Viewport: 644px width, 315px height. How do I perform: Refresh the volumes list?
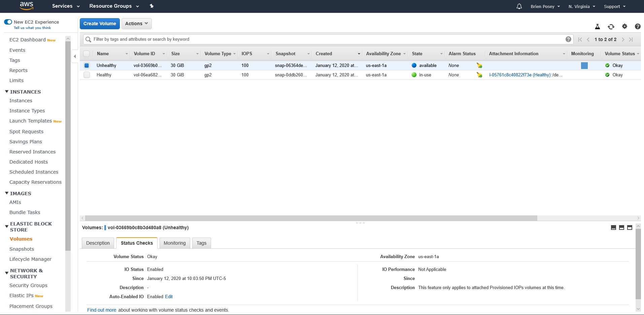611,27
